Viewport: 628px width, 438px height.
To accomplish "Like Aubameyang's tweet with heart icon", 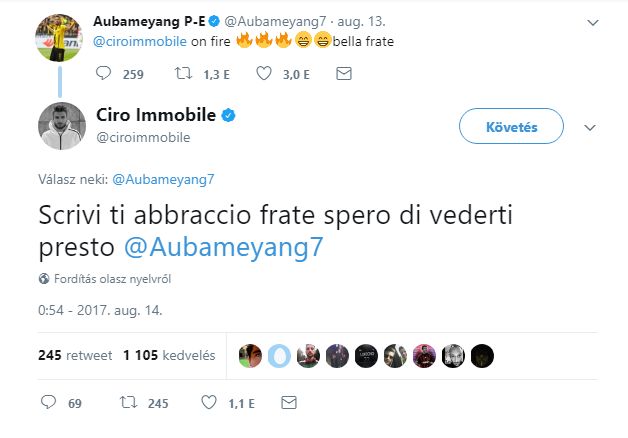I will (264, 74).
